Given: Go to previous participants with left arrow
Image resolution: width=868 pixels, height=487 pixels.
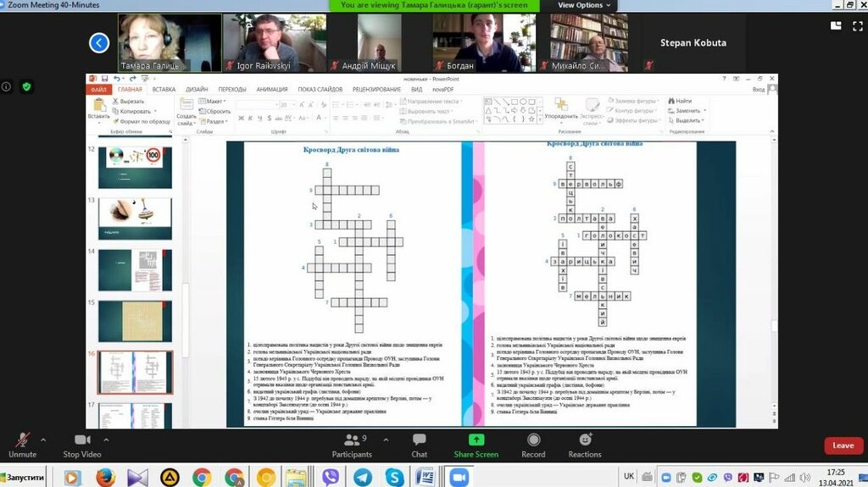Looking at the screenshot, I should [x=100, y=42].
